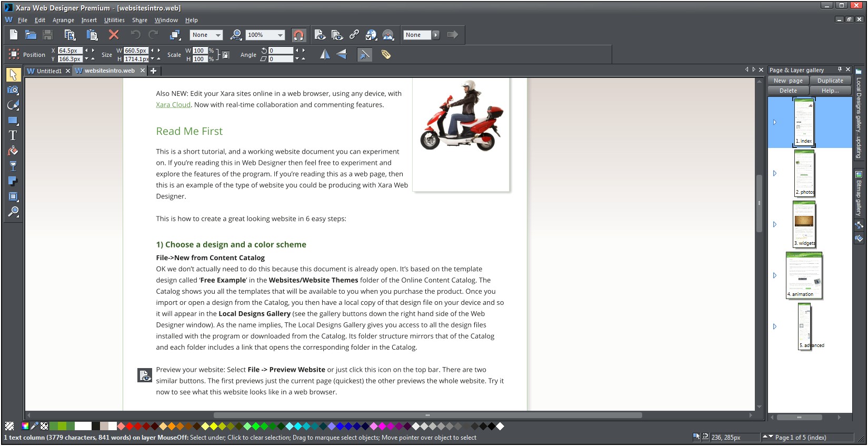
Task: Open the link properties chain icon
Action: click(x=354, y=35)
